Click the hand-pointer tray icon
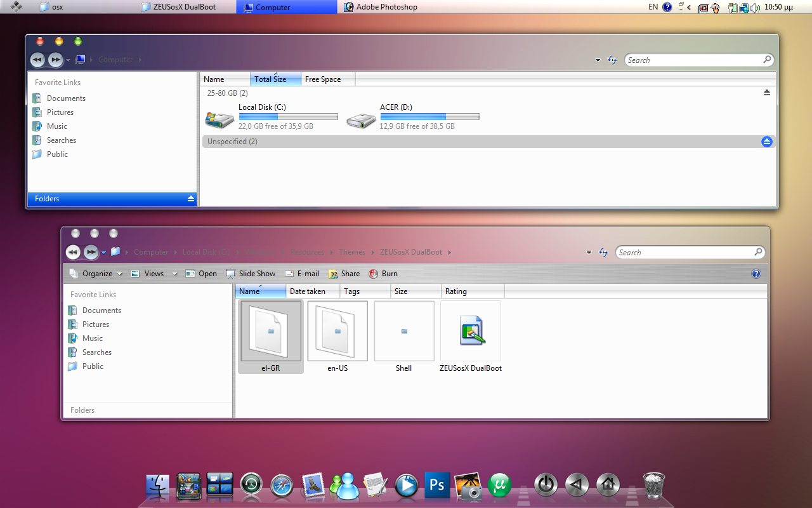The width and height of the screenshot is (812, 508). point(716,8)
